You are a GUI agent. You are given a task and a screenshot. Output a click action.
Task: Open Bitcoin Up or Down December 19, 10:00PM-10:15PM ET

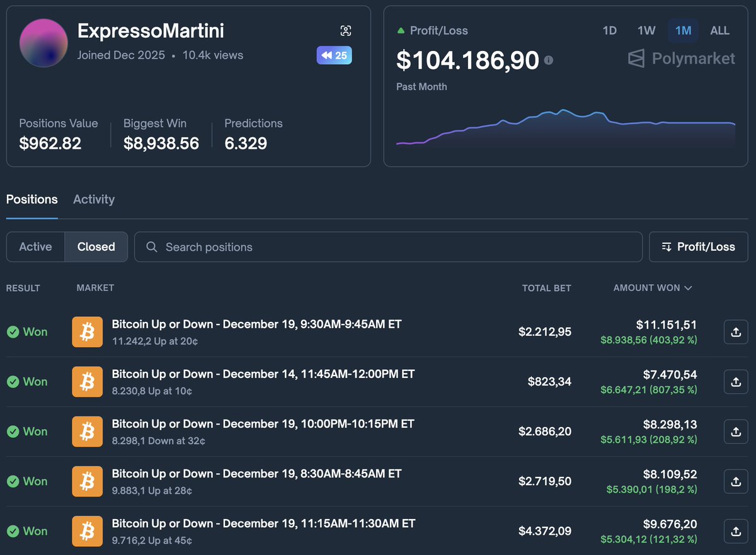pyautogui.click(x=263, y=424)
